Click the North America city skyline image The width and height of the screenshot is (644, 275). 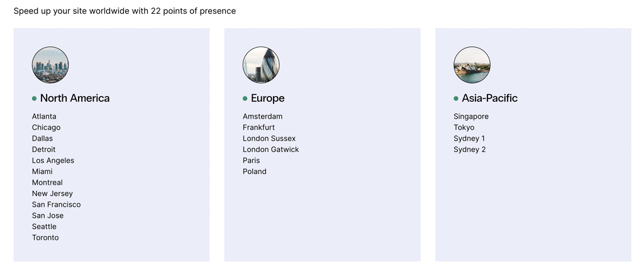click(50, 65)
